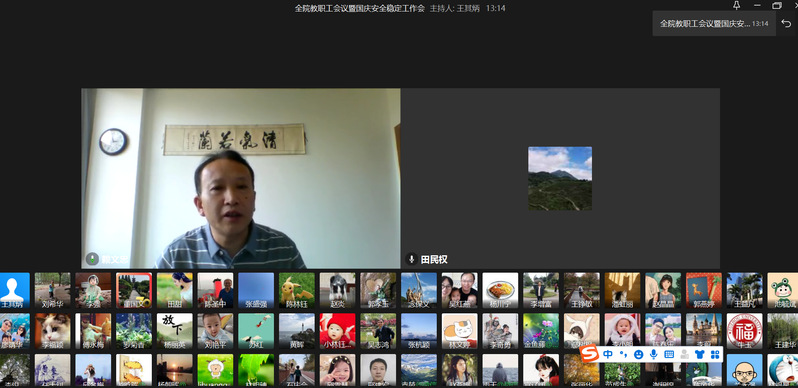
Task: Click the 放下 avatar of 杨丽英
Action: (x=175, y=331)
